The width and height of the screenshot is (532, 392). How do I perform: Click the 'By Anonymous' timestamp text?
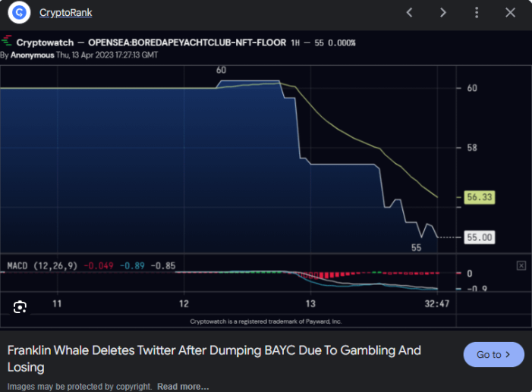tap(79, 55)
